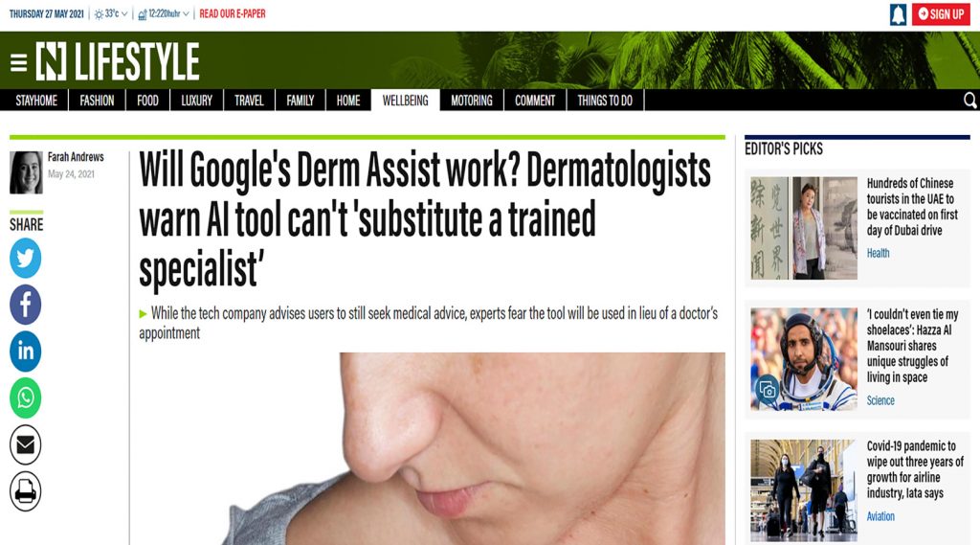
Task: Open the Things To Do menu
Action: 605,101
